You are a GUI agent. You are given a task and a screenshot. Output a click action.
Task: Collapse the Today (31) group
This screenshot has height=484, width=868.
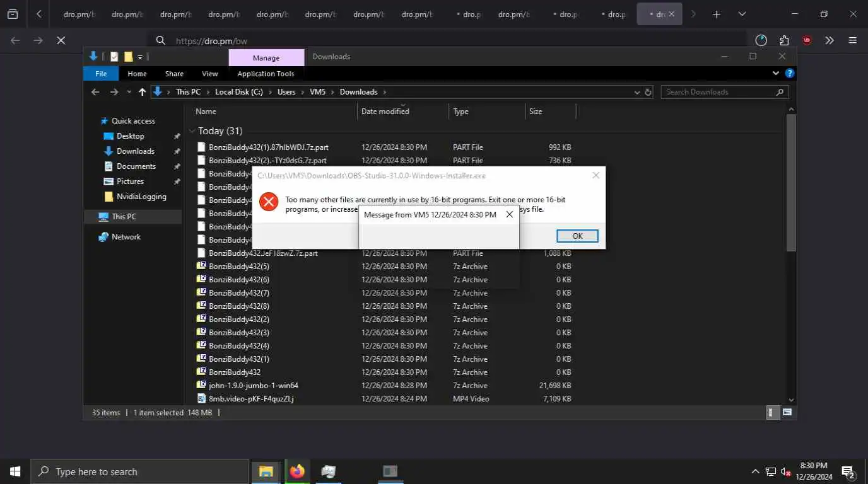click(192, 131)
